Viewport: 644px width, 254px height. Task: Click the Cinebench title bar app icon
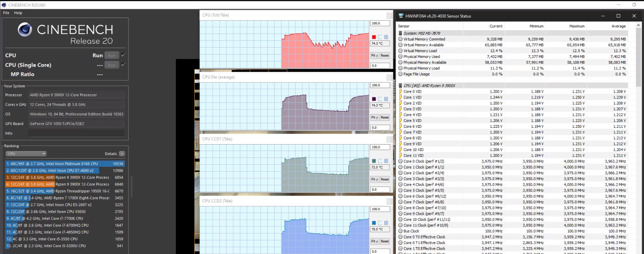point(3,5)
